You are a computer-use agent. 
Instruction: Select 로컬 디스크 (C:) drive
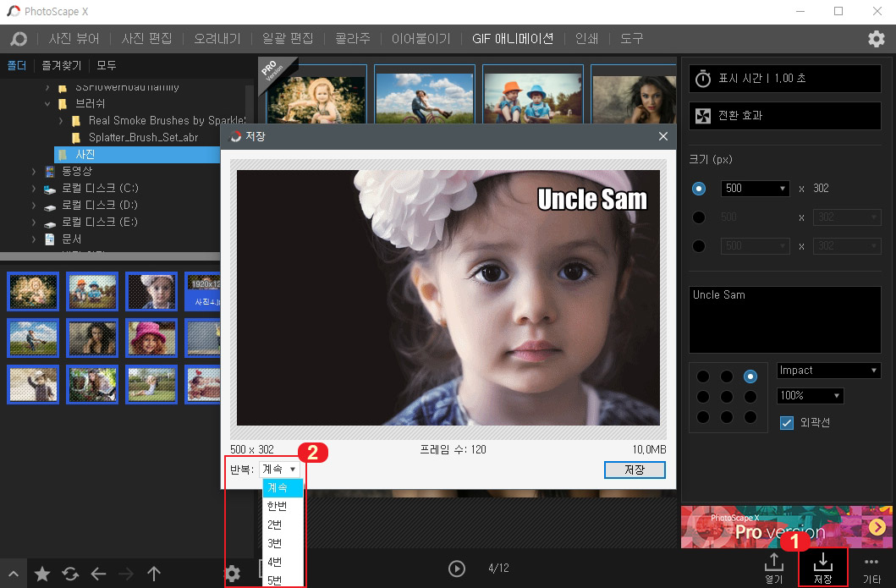pos(100,188)
